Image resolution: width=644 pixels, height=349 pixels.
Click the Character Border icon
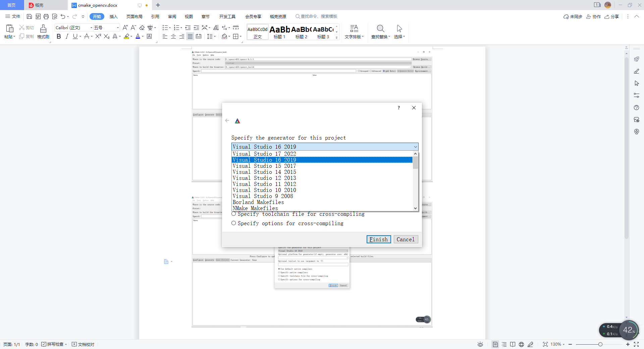[150, 36]
